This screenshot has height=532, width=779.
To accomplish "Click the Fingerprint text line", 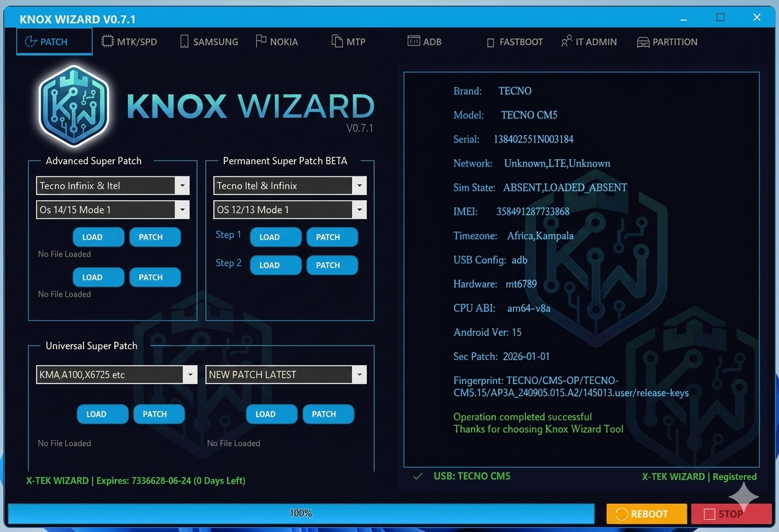I will point(571,387).
